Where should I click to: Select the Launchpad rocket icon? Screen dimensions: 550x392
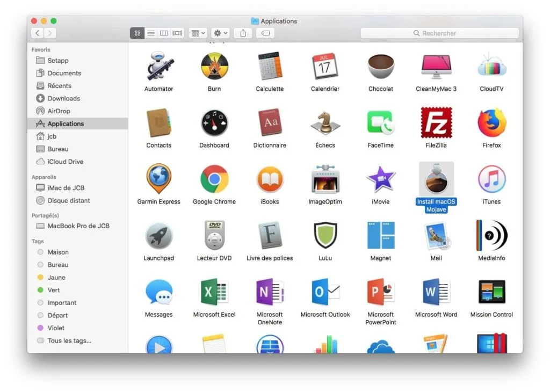[x=159, y=236]
